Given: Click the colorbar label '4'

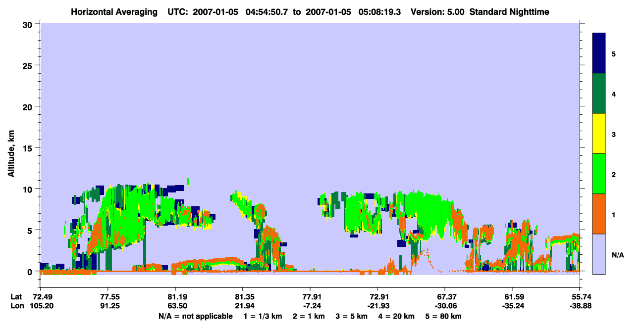Looking at the screenshot, I should (614, 94).
